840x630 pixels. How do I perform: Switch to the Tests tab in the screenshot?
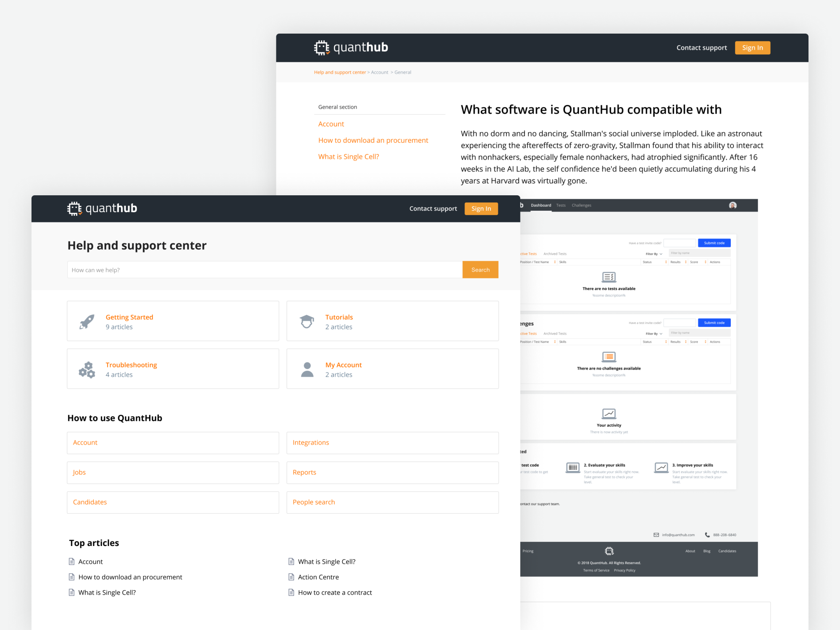pos(561,205)
